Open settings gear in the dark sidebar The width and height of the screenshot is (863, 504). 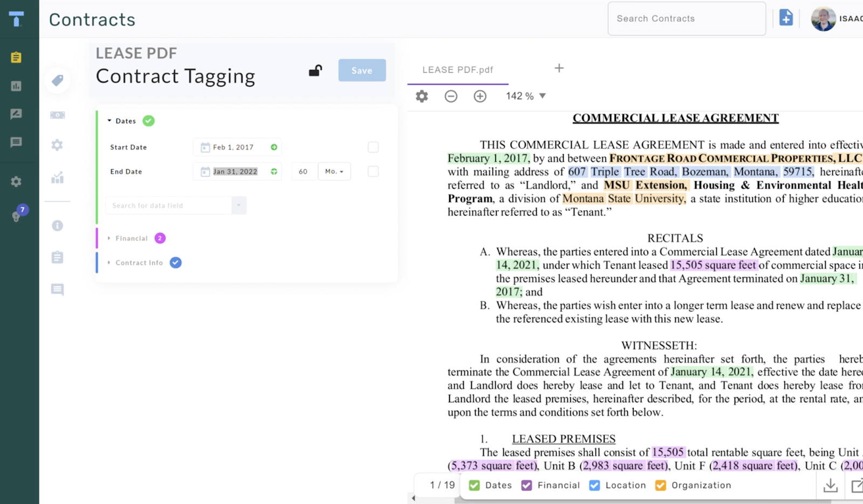(16, 182)
